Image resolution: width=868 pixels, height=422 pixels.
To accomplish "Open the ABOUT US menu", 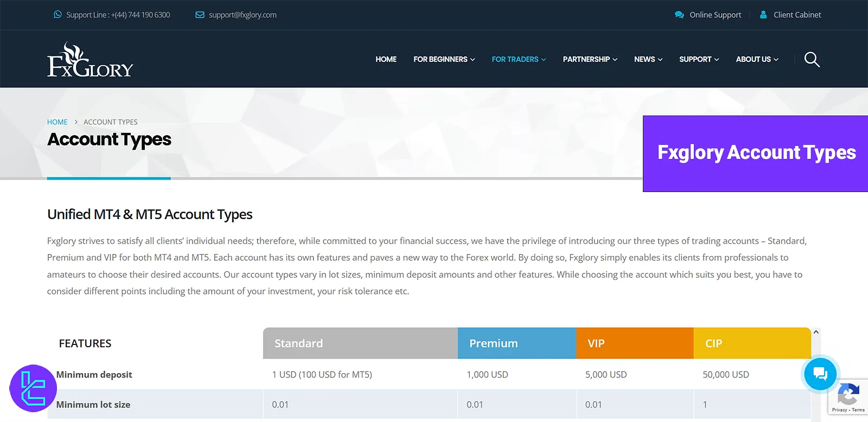I will pyautogui.click(x=753, y=59).
